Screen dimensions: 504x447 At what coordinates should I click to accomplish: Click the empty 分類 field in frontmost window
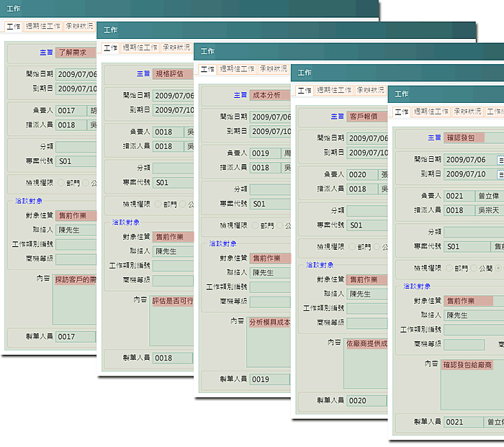[x=473, y=232]
